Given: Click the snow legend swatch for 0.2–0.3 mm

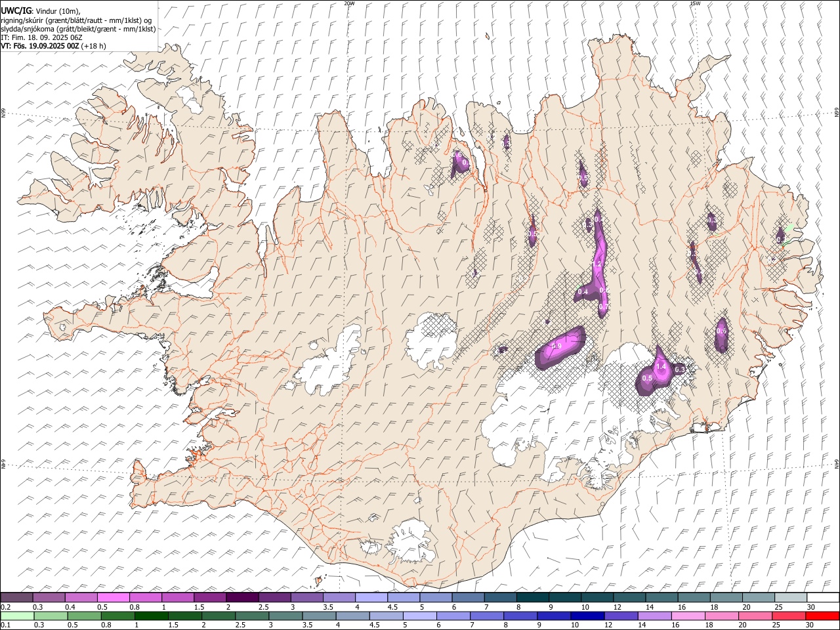Looking at the screenshot, I should point(17,597).
